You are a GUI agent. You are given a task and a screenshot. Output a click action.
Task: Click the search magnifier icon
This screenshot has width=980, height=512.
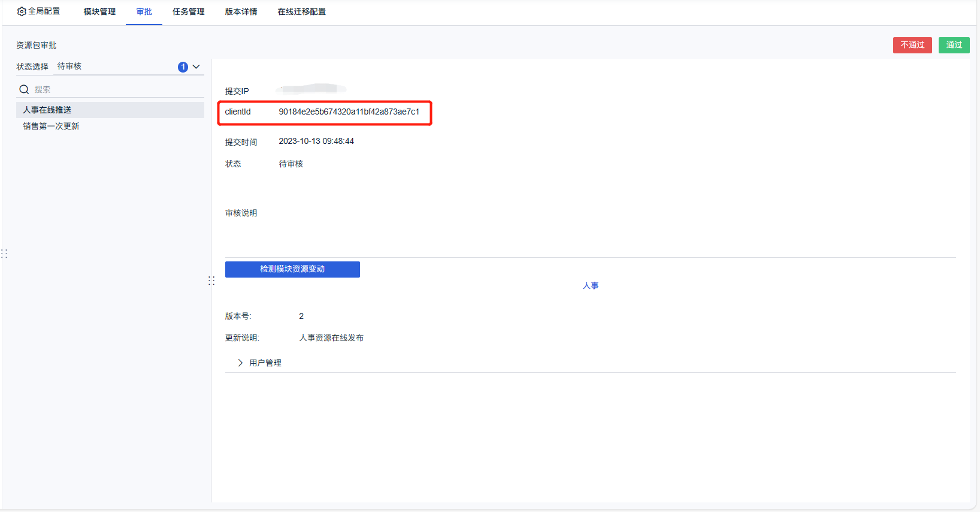[x=25, y=89]
